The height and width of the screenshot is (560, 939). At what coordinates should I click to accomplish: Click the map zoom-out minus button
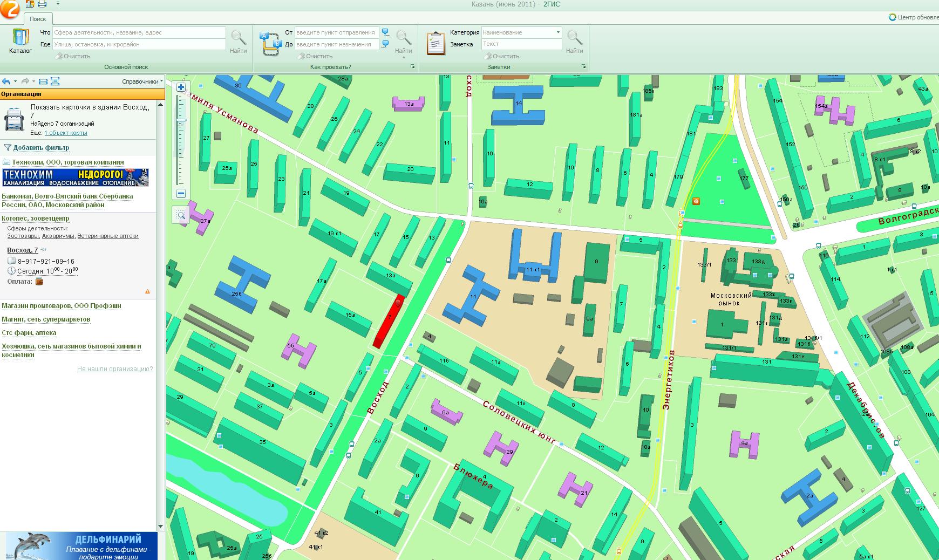click(181, 194)
